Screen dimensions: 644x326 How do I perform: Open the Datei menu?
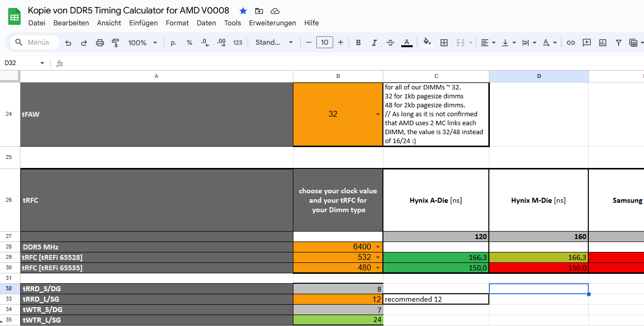click(x=37, y=23)
